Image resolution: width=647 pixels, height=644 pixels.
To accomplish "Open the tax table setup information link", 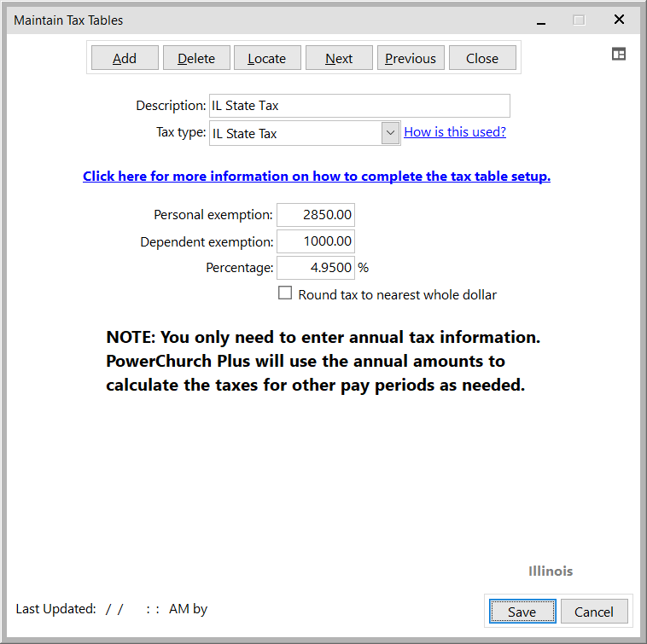I will coord(317,177).
